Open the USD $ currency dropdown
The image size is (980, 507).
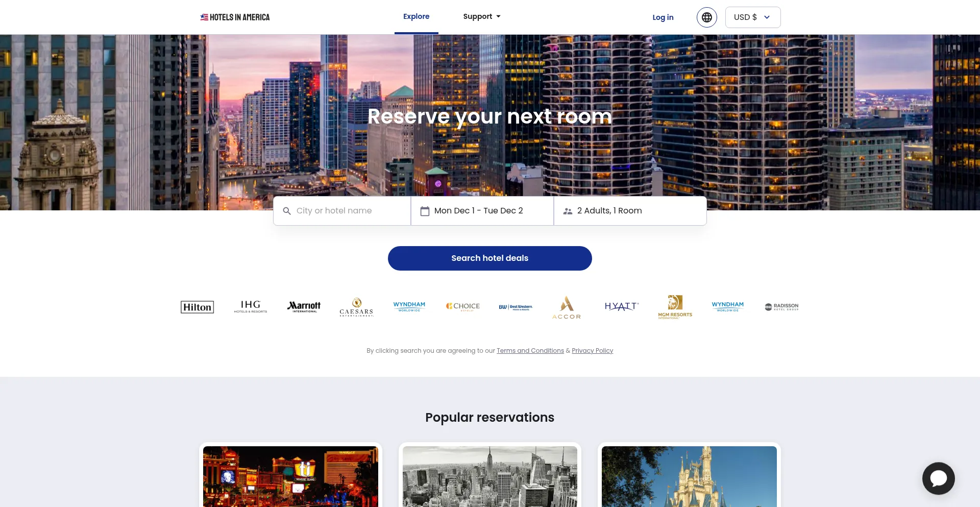click(753, 17)
